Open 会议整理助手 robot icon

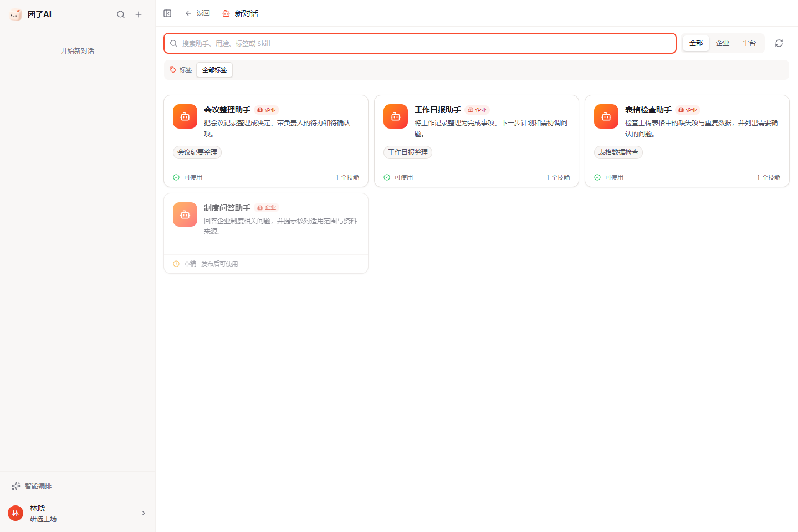185,116
